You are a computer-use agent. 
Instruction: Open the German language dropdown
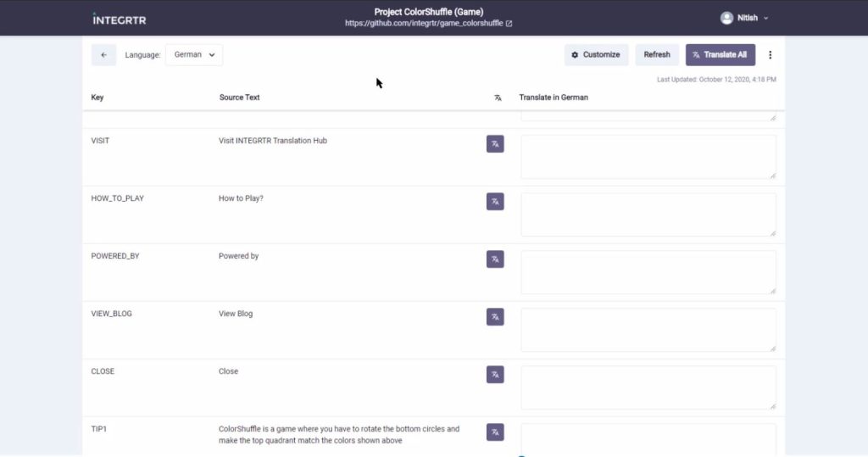[x=194, y=55]
